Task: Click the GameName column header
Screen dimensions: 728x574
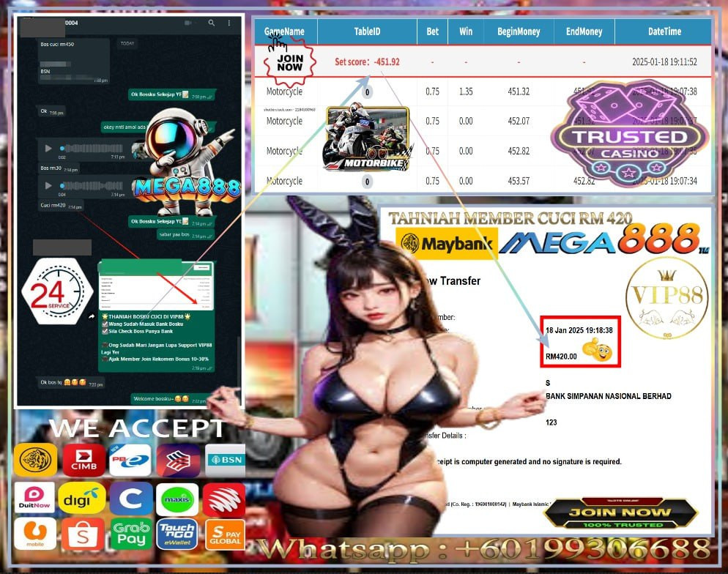Action: point(285,31)
